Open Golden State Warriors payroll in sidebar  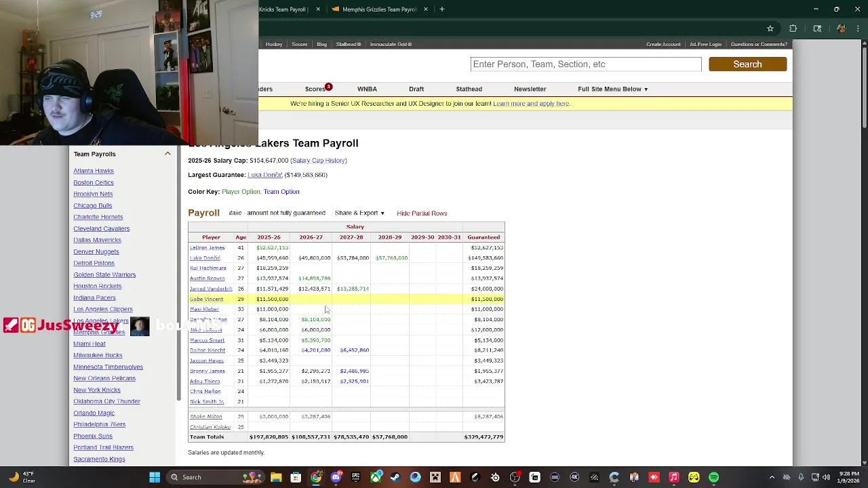point(104,274)
